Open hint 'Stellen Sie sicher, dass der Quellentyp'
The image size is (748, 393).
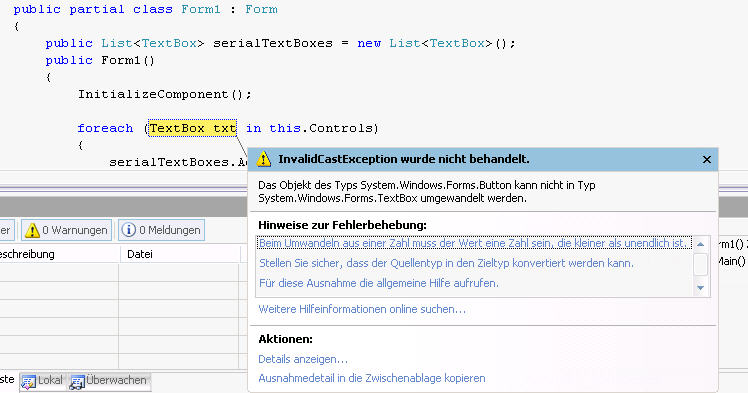point(446,263)
